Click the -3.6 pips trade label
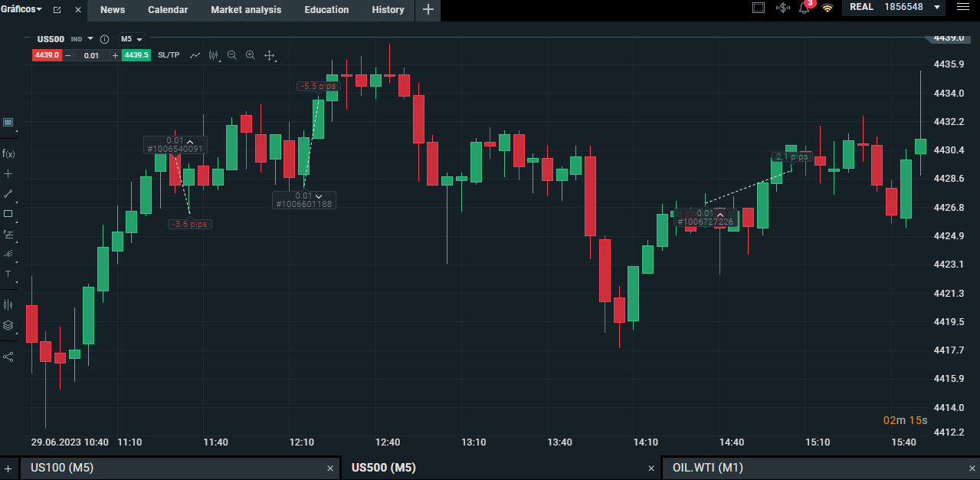This screenshot has height=480, width=980. (x=190, y=224)
